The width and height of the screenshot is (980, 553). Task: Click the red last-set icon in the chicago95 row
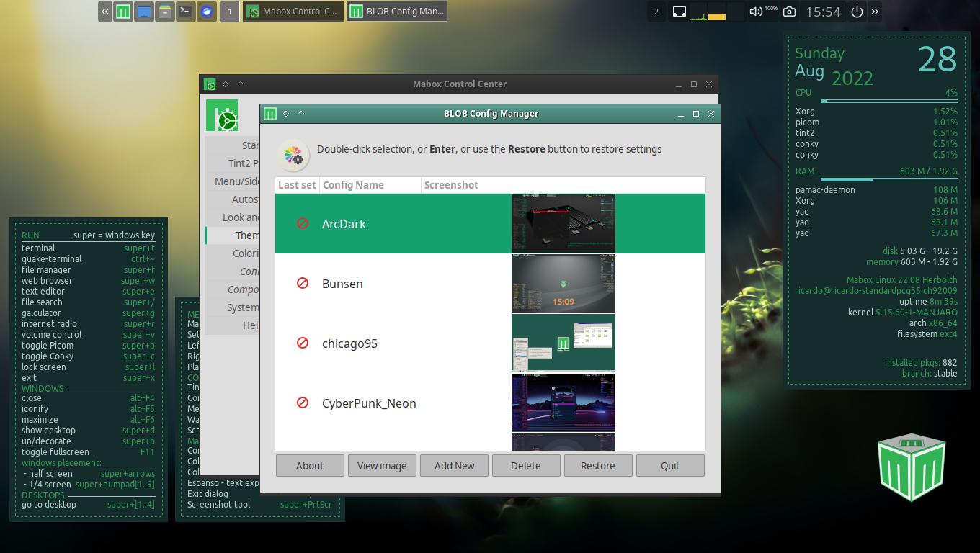pos(303,343)
